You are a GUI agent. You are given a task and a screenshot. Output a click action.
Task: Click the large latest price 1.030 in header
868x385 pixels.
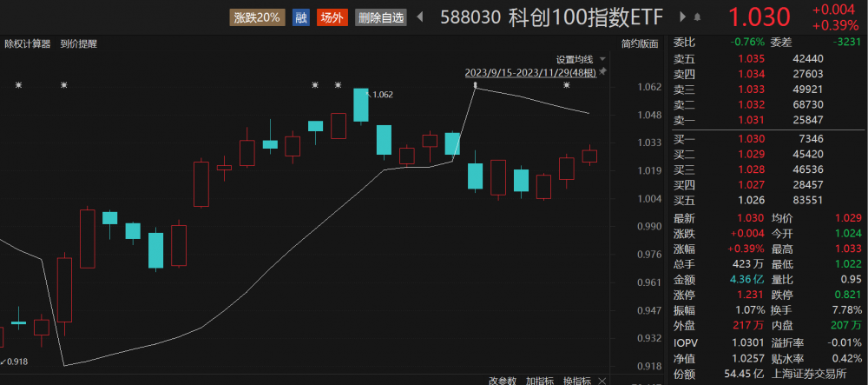759,17
